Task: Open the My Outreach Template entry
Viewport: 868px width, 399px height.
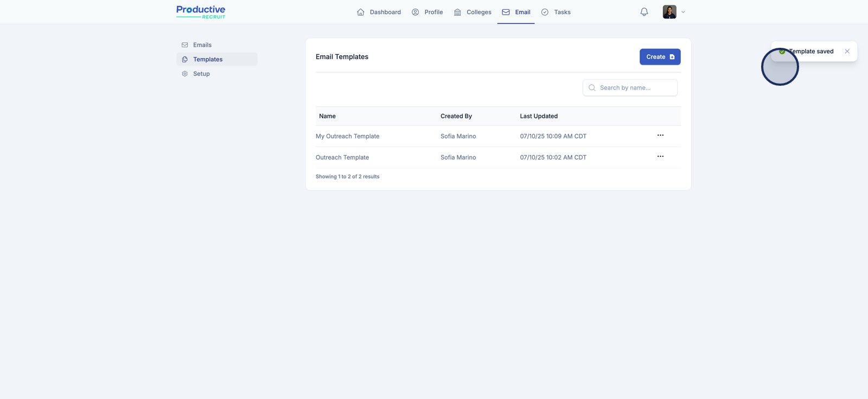Action: click(347, 136)
